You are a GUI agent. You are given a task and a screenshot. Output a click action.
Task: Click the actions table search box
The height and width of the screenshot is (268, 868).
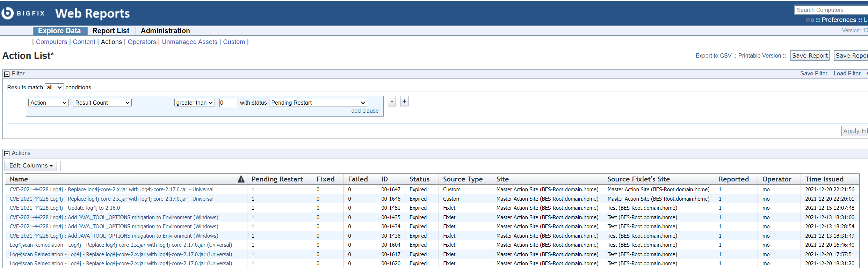click(98, 166)
